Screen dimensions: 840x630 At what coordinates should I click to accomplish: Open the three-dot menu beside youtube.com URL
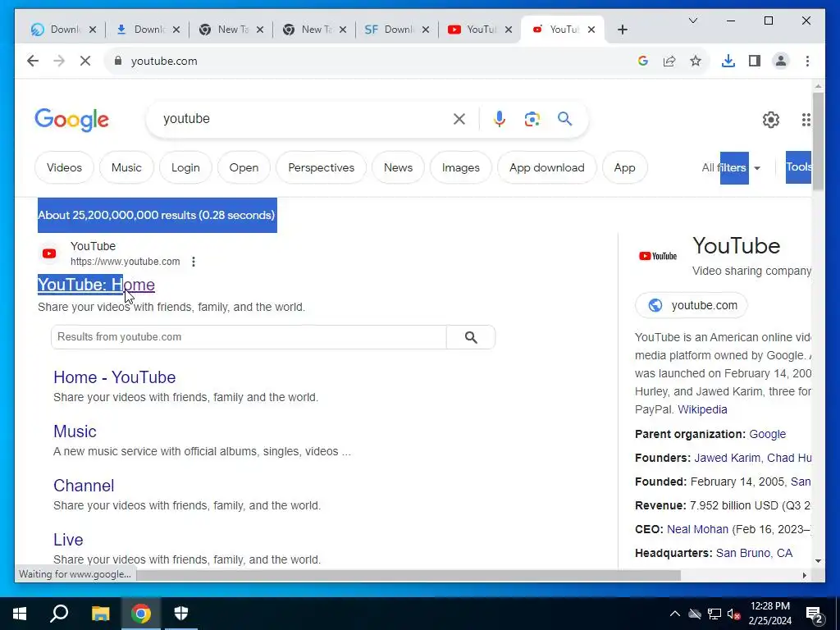(194, 262)
